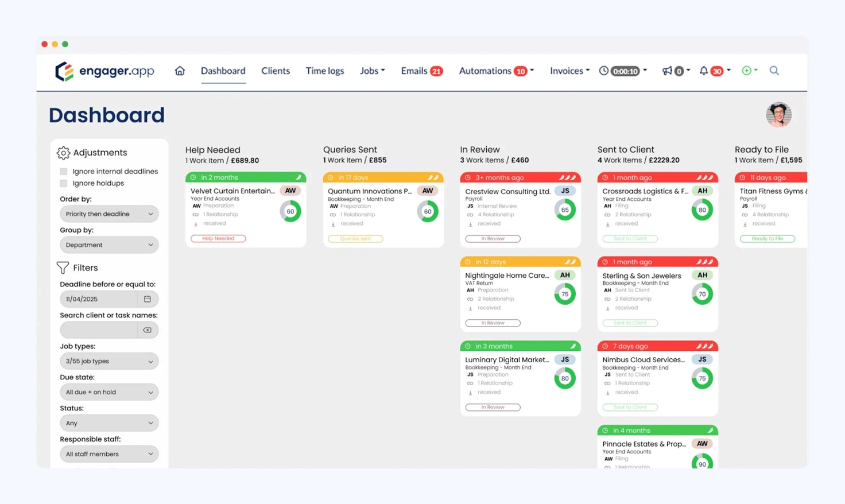Click the deadline date input field
Viewport: 845px width, 504px height.
coord(99,299)
